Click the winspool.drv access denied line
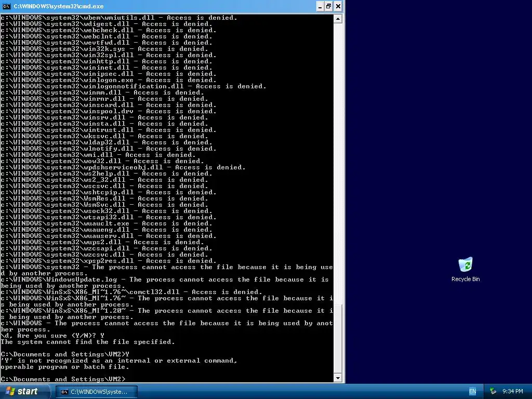This screenshot has height=399, width=532. (109, 111)
